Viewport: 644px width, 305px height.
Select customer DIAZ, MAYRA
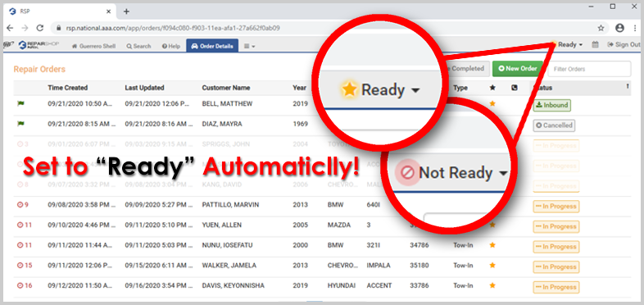[x=222, y=124]
